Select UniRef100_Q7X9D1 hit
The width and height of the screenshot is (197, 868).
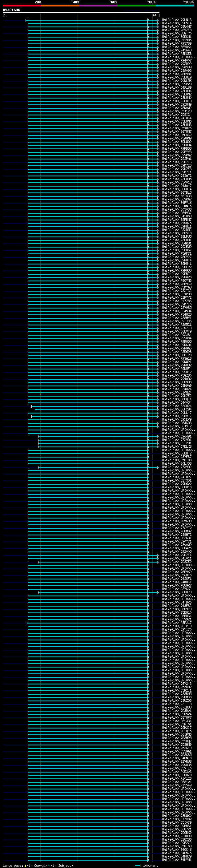(176, 440)
